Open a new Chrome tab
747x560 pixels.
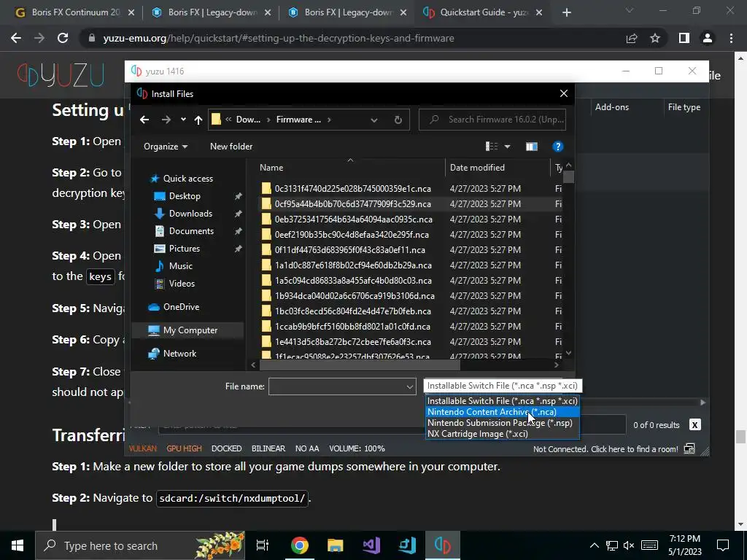tap(566, 12)
